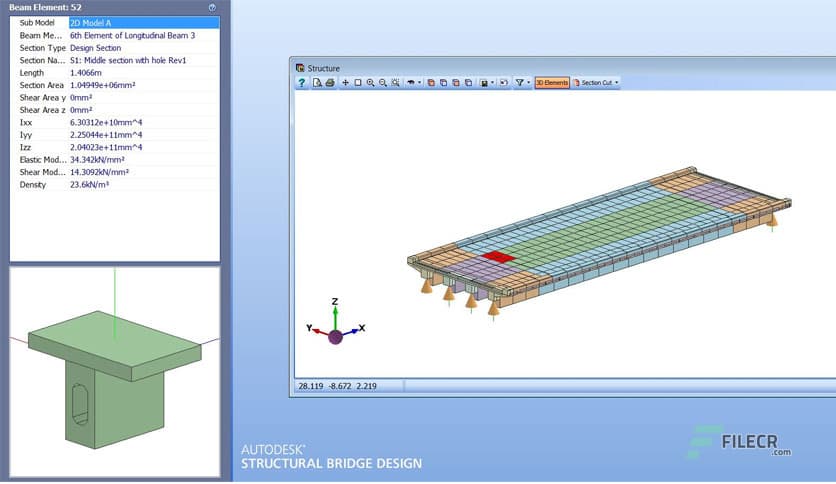836x484 pixels.
Task: Click the Shear Area y row label
Action: pyautogui.click(x=43, y=98)
